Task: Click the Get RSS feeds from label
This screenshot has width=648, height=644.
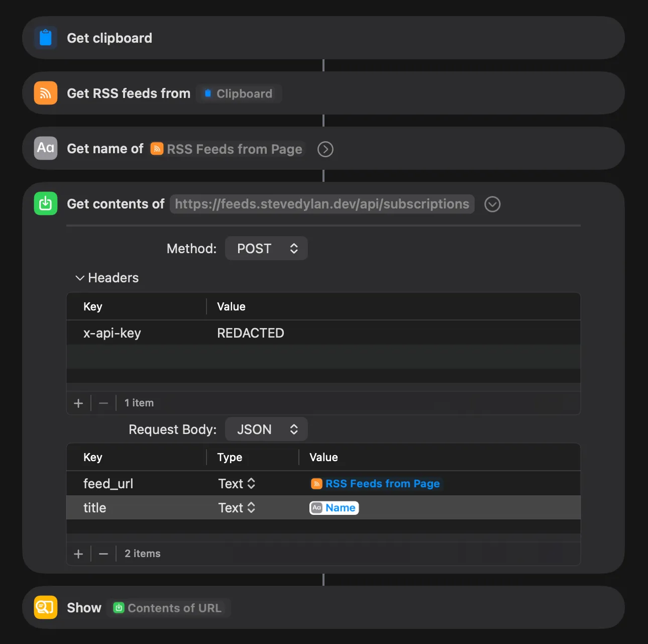Action: [x=129, y=93]
